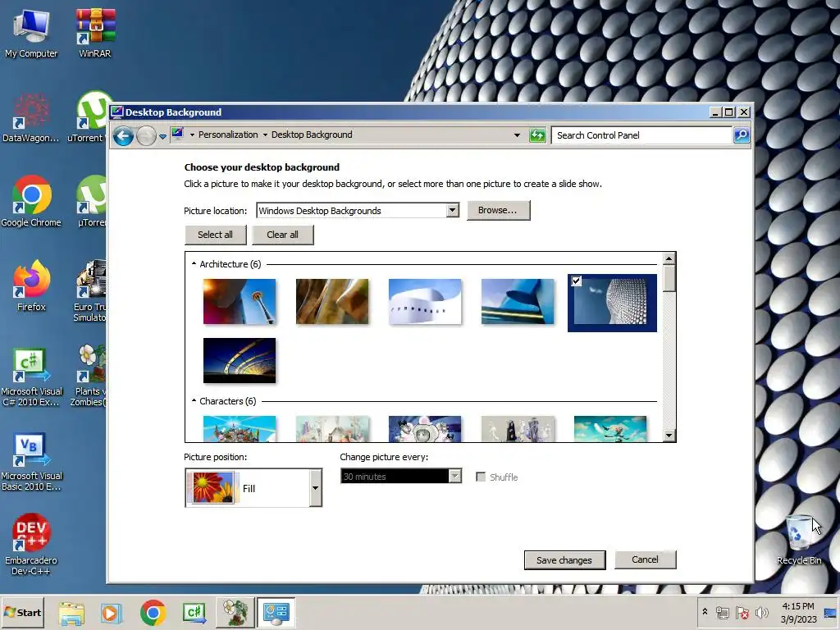Open the clock showing 4:15 PM
The image size is (840, 630).
[x=798, y=612]
